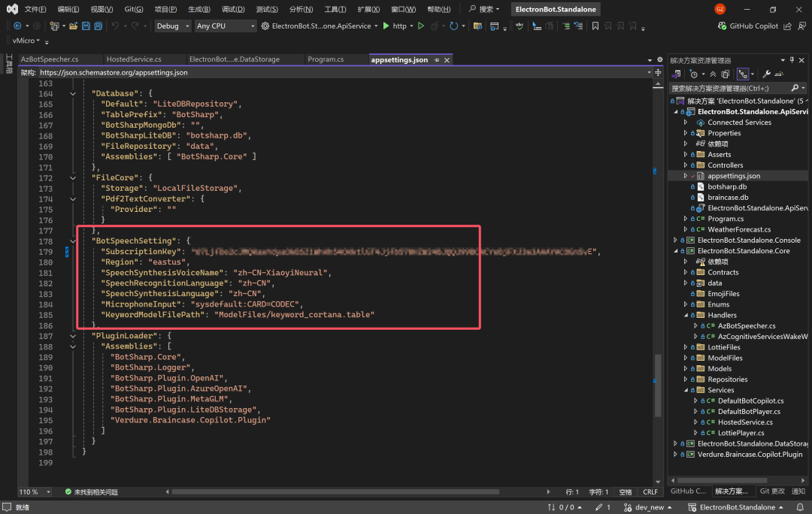
Task: Click the editor vertical scrollbar thumb
Action: (x=658, y=385)
